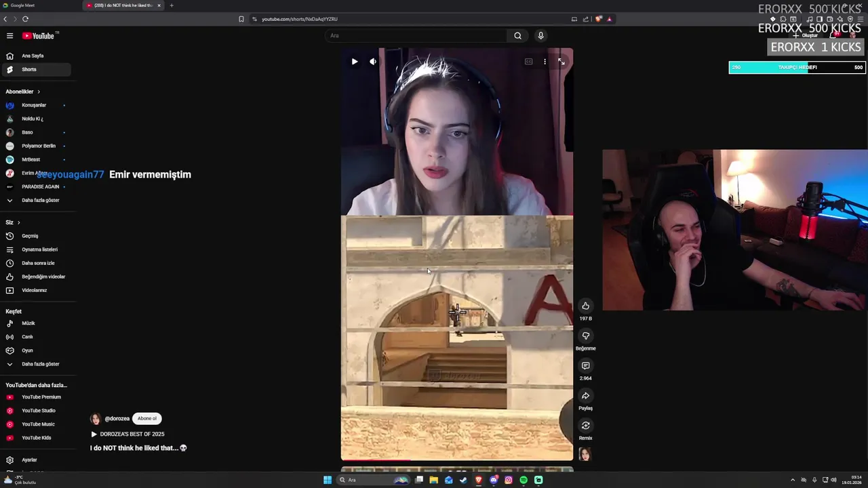Open Canlı under Keşfet

click(35, 337)
